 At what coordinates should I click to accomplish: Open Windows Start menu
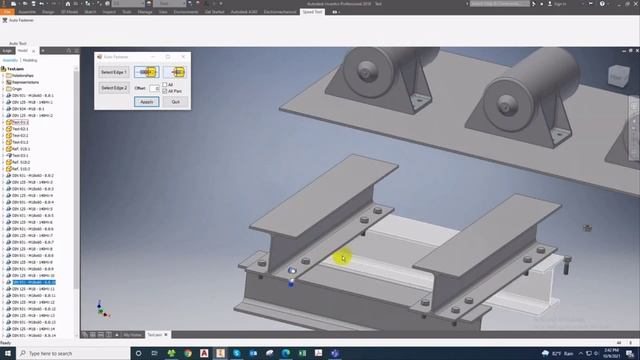coord(8,353)
